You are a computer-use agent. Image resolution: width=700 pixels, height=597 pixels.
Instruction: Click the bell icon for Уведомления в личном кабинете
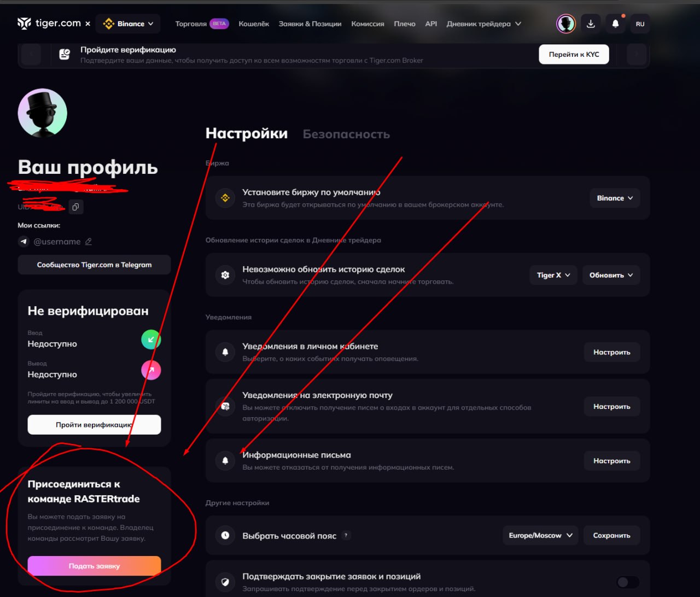(225, 352)
